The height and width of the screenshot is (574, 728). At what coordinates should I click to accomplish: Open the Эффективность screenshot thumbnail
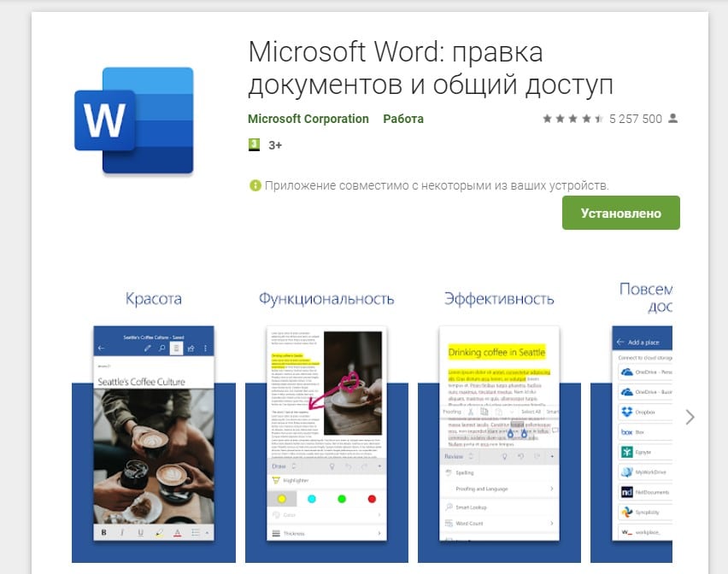499,423
